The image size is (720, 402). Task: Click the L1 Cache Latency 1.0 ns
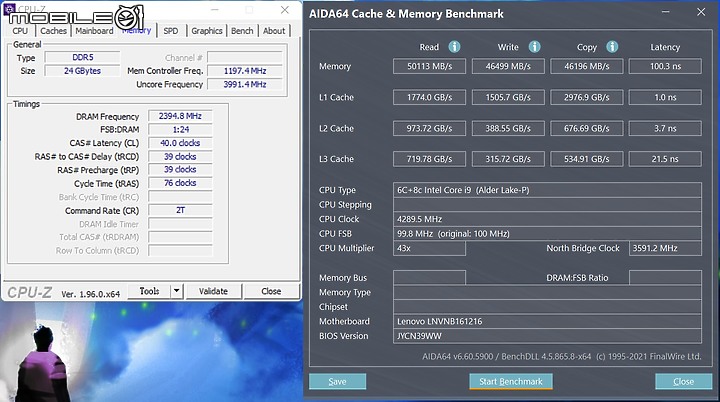coord(665,97)
